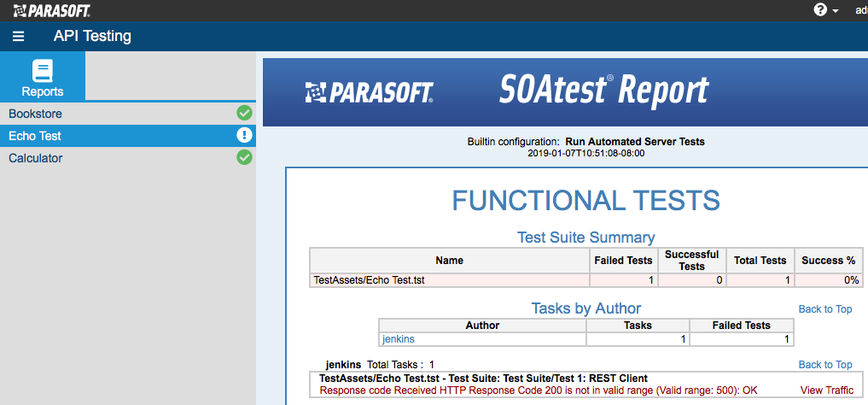Click the 0% success value cell
Screen dimensions: 868x405
[828, 280]
